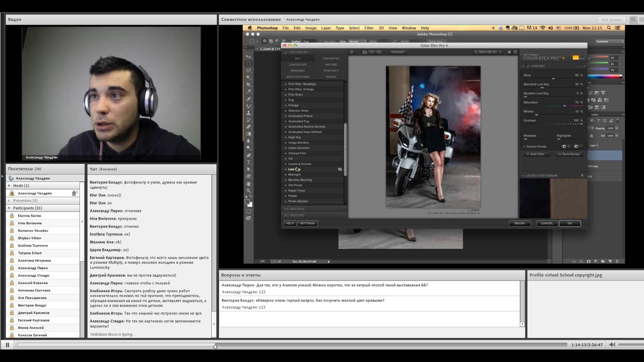The width and height of the screenshot is (644, 362).
Task: Click the preview background lightbulb icon in Color Efex
Action: coord(509,52)
